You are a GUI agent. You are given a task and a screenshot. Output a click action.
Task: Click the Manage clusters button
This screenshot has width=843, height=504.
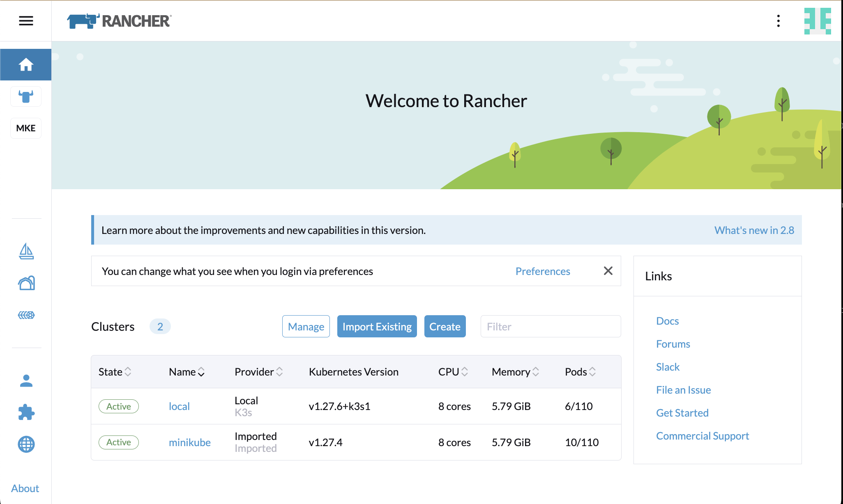pyautogui.click(x=306, y=326)
